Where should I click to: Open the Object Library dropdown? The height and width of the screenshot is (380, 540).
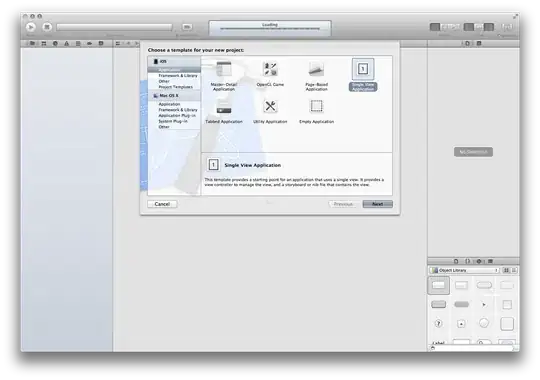tap(464, 270)
